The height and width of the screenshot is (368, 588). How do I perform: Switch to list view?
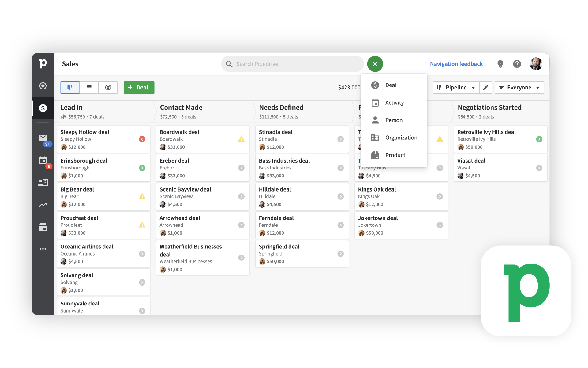pos(89,88)
